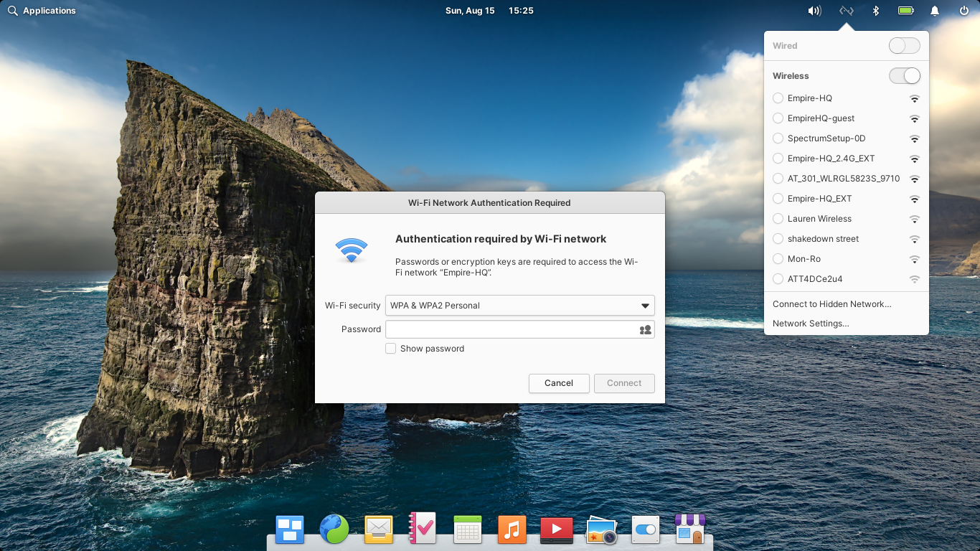This screenshot has width=980, height=551.
Task: Click the ATT4DCe2u4 network name
Action: (x=815, y=279)
